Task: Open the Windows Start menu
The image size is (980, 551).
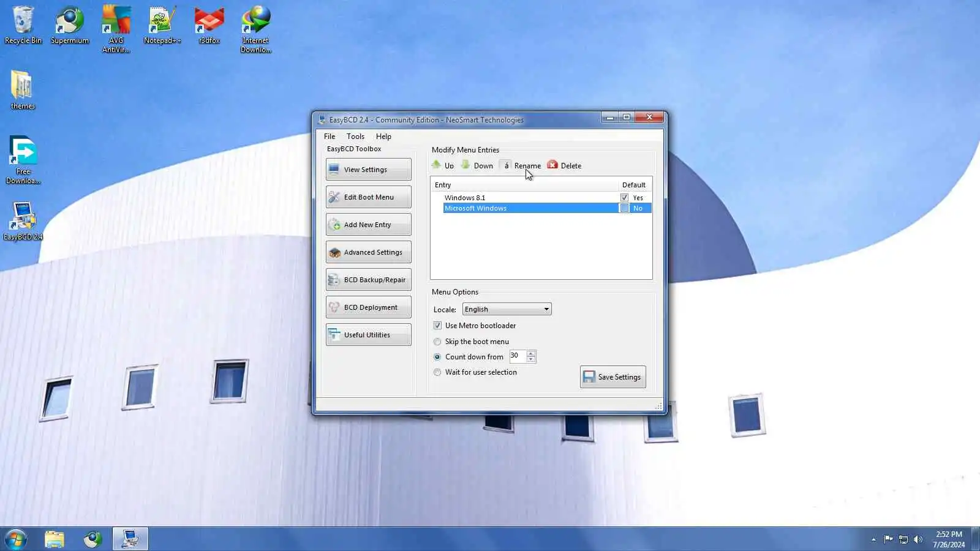Action: point(15,539)
